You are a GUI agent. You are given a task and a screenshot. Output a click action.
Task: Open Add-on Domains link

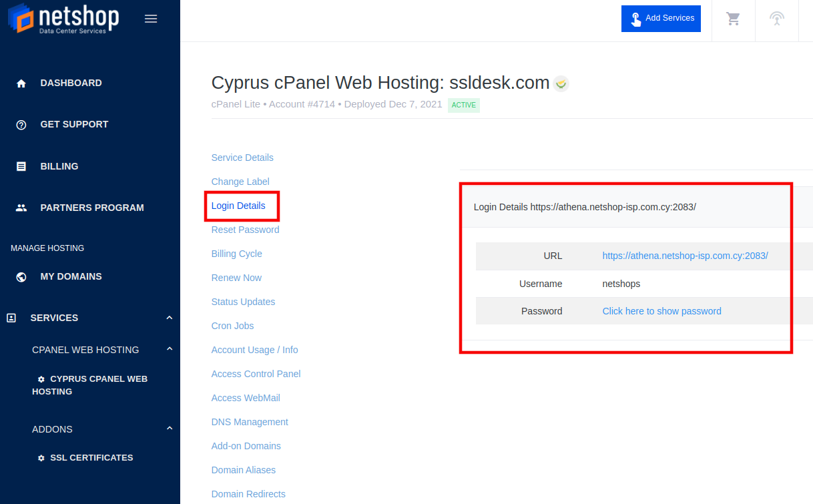pyautogui.click(x=246, y=446)
